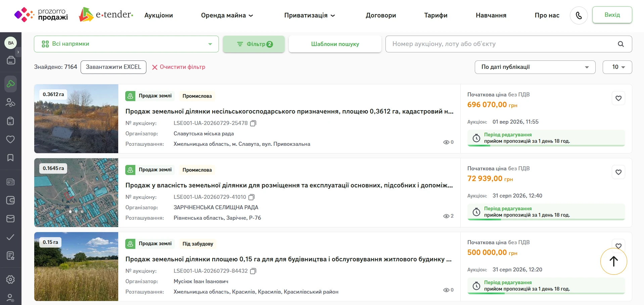Click Завантажити EXCEL button
644x305 pixels.
click(x=113, y=67)
